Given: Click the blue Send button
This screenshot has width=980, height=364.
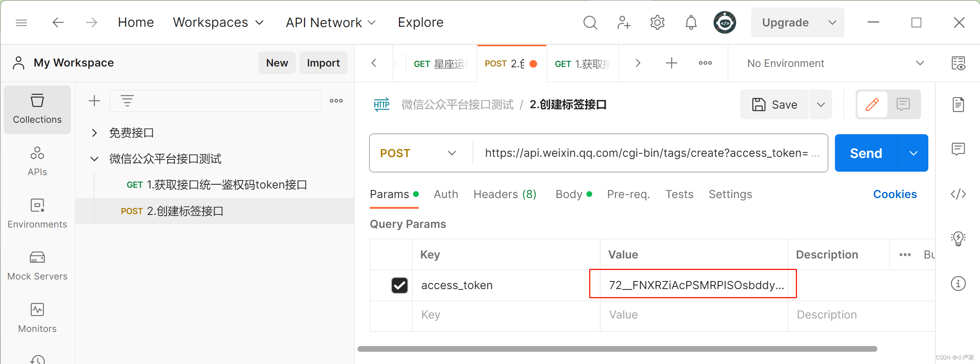Looking at the screenshot, I should coord(866,153).
